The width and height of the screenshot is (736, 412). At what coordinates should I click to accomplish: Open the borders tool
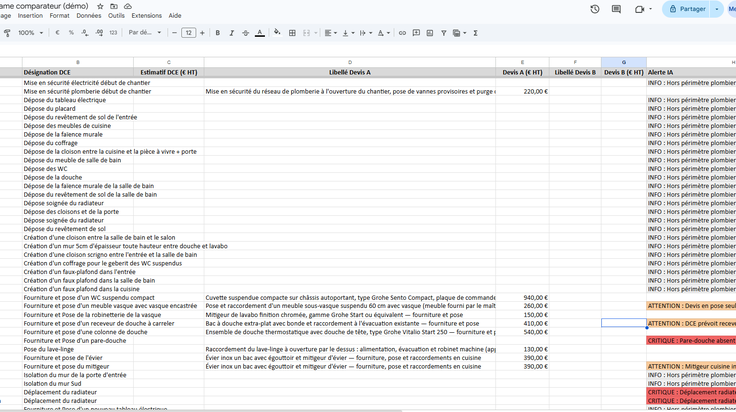click(292, 33)
